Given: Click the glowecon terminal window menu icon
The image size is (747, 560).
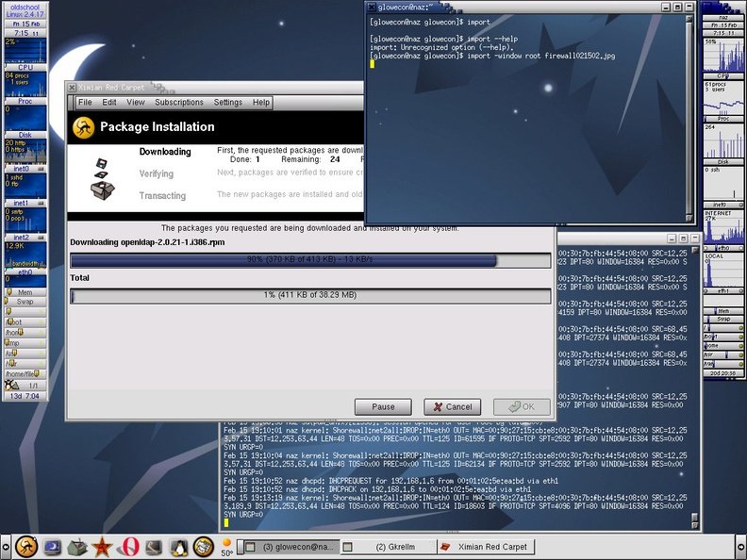Looking at the screenshot, I should [372, 8].
